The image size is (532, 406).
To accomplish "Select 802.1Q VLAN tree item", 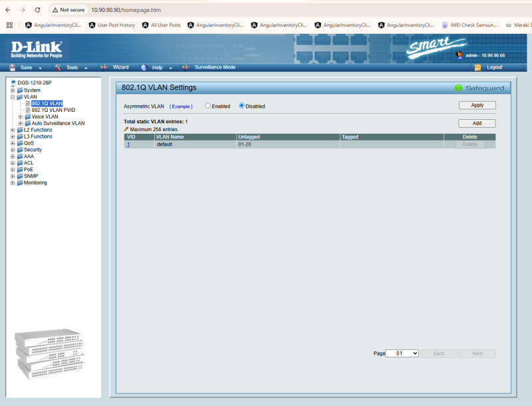I will pyautogui.click(x=47, y=104).
